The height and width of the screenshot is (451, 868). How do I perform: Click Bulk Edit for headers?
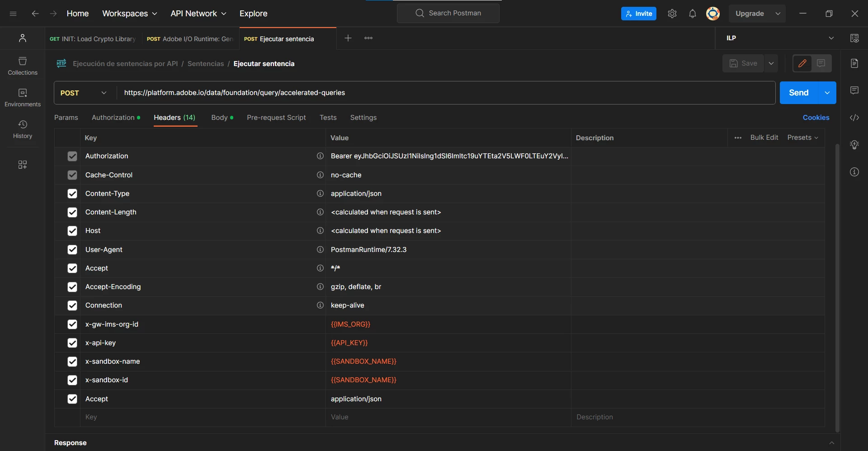coord(764,138)
